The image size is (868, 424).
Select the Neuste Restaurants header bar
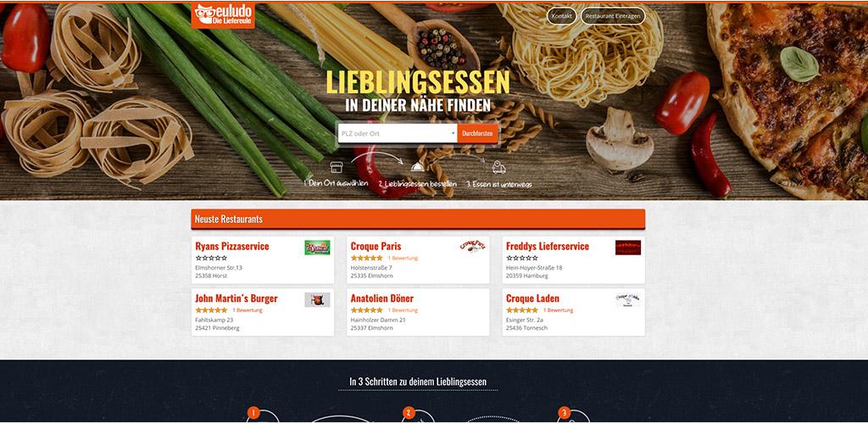click(418, 219)
